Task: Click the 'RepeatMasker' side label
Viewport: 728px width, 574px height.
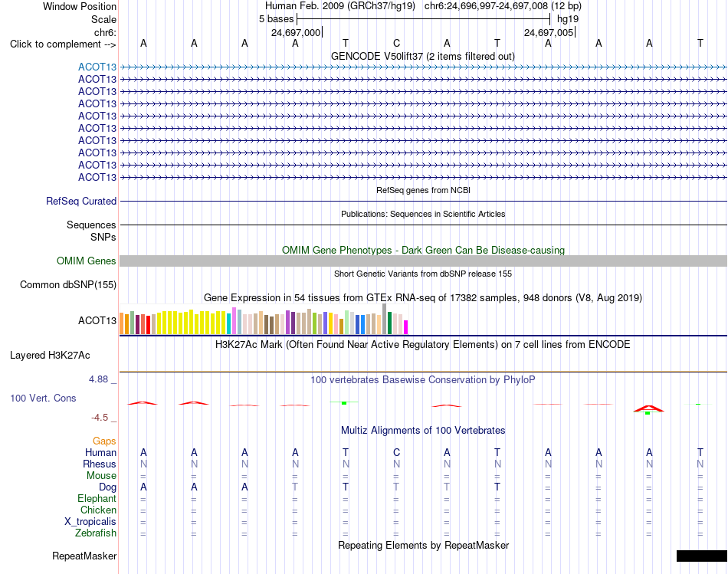Action: click(x=84, y=556)
